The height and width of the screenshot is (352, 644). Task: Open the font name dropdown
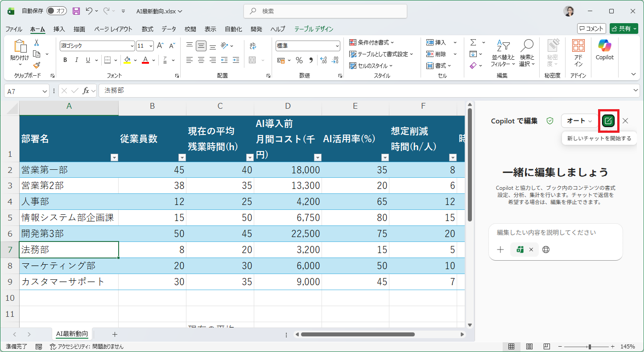[x=132, y=46]
